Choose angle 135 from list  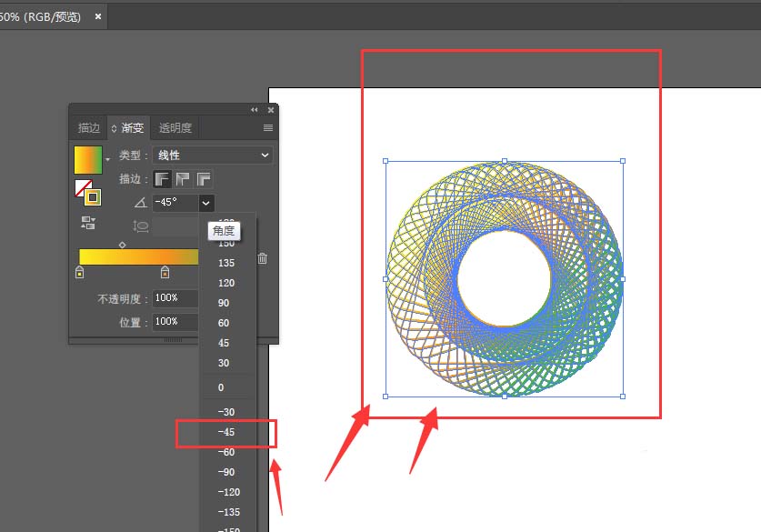point(226,263)
